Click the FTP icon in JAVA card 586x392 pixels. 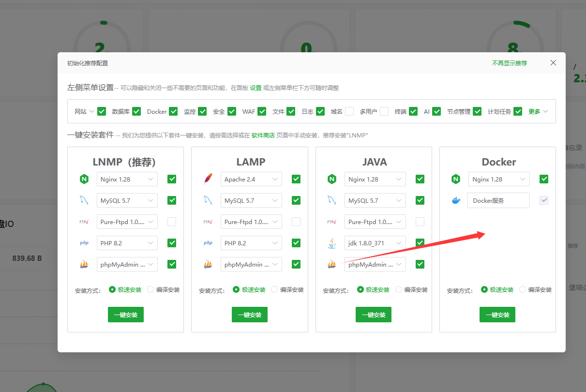332,222
